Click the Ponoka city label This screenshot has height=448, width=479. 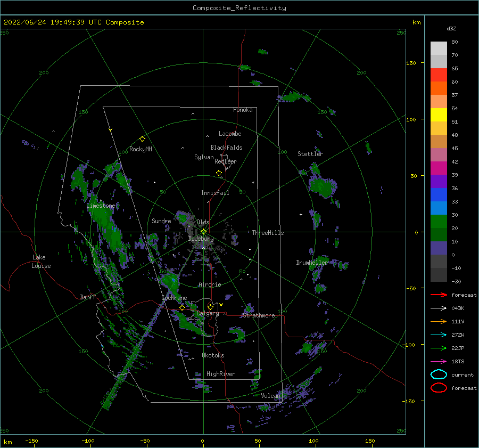(243, 110)
